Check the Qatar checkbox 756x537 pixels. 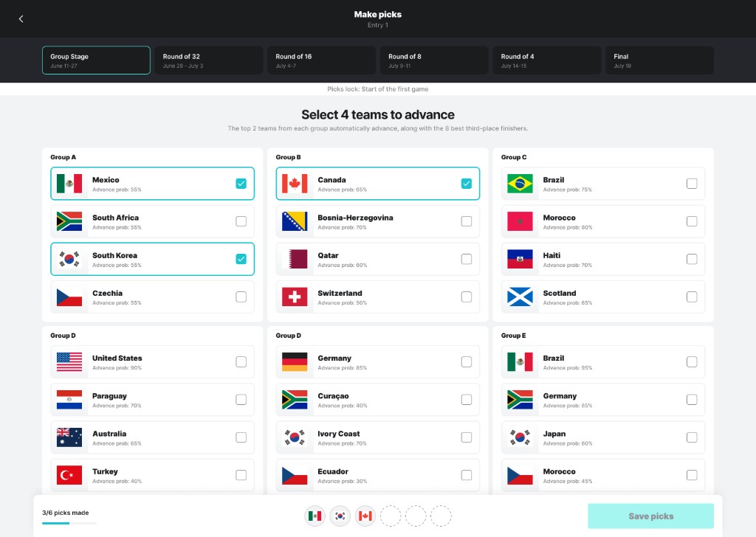(x=467, y=259)
